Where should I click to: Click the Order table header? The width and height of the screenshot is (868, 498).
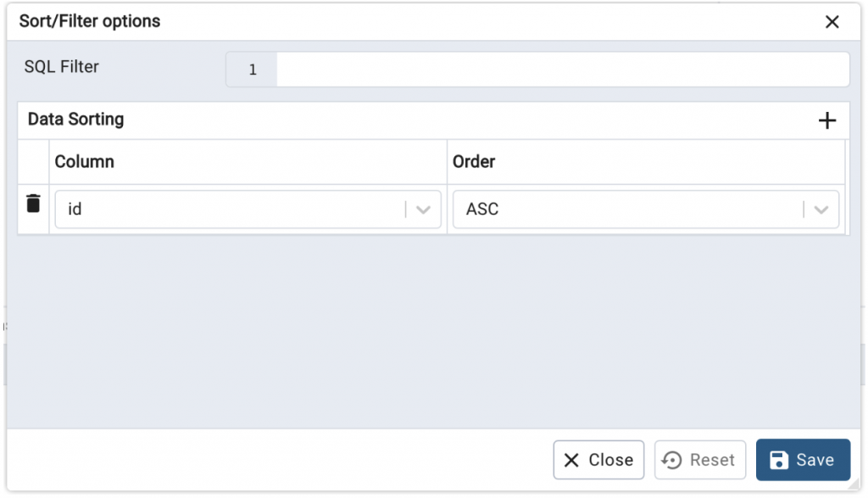tap(474, 161)
